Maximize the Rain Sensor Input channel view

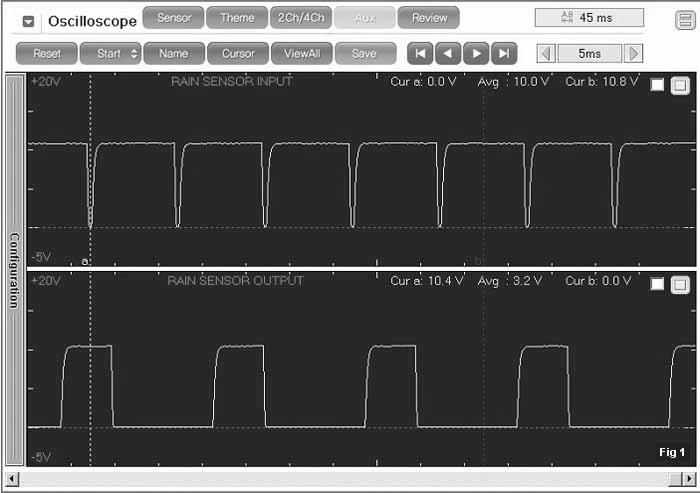[x=680, y=85]
